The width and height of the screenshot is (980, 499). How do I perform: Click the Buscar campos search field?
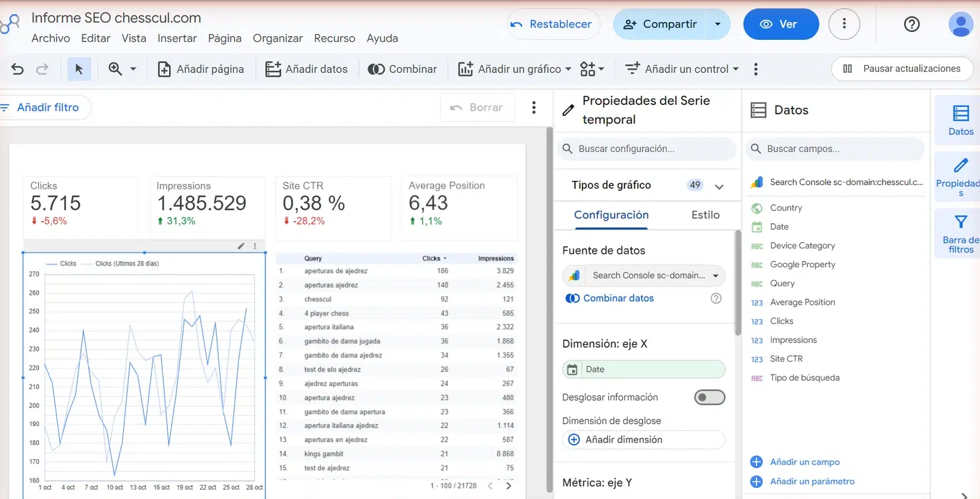click(x=835, y=149)
